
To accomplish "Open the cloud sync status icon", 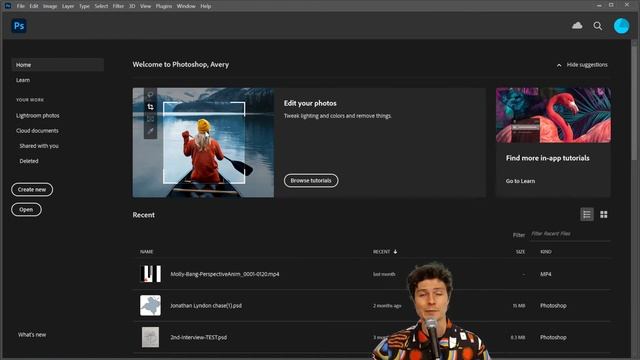I will click(577, 26).
